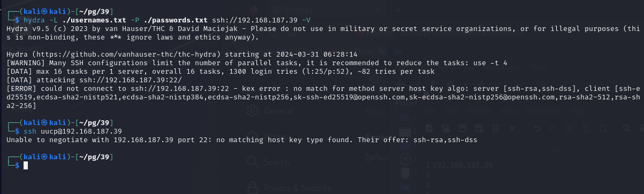
Task: Open the Search settings magnifier icon
Action: coord(253,162)
